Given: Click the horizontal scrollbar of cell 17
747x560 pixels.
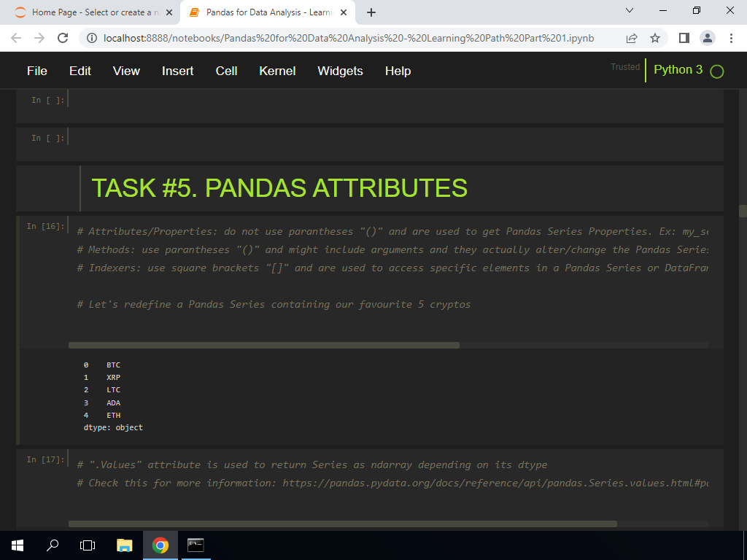Looking at the screenshot, I should point(343,524).
